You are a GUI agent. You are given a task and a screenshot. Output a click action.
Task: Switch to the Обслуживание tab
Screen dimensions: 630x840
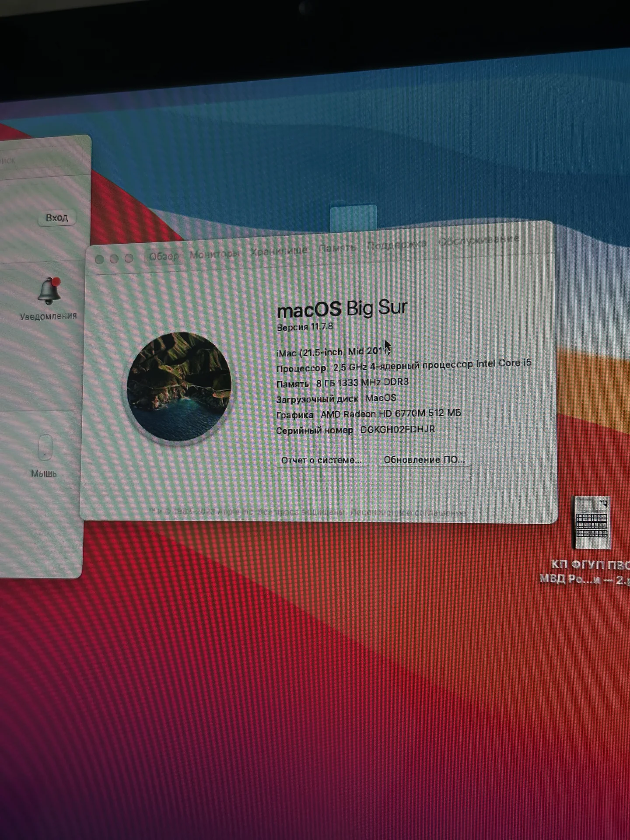click(479, 240)
